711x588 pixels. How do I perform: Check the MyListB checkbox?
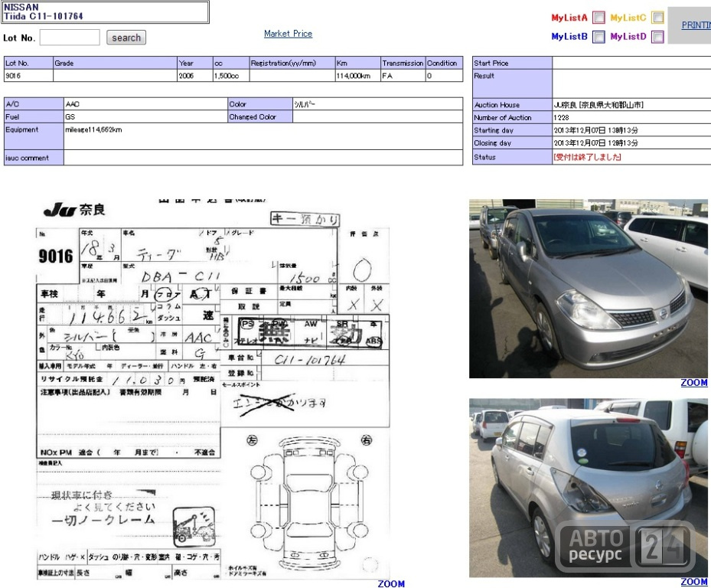[598, 37]
